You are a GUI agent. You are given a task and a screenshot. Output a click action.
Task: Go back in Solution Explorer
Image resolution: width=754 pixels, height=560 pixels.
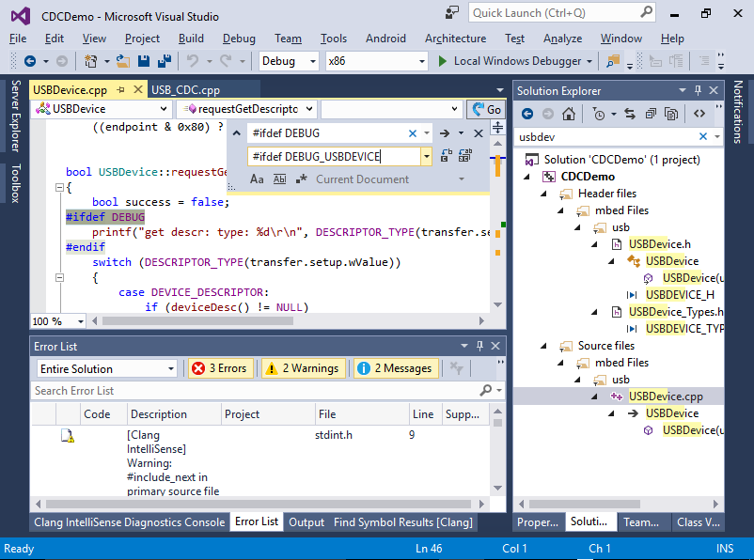pos(527,114)
